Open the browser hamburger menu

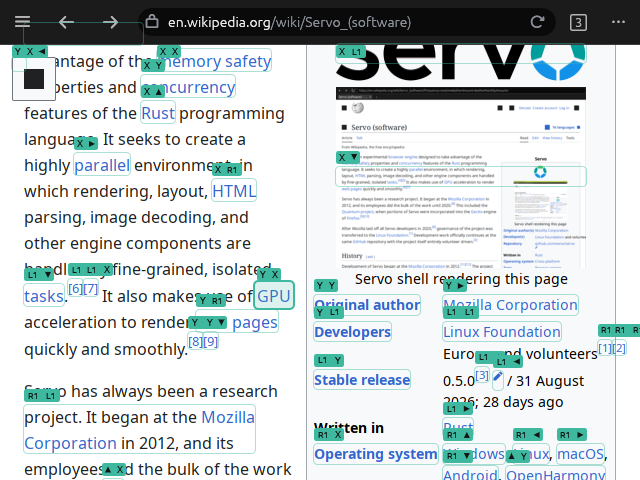pos(22,22)
